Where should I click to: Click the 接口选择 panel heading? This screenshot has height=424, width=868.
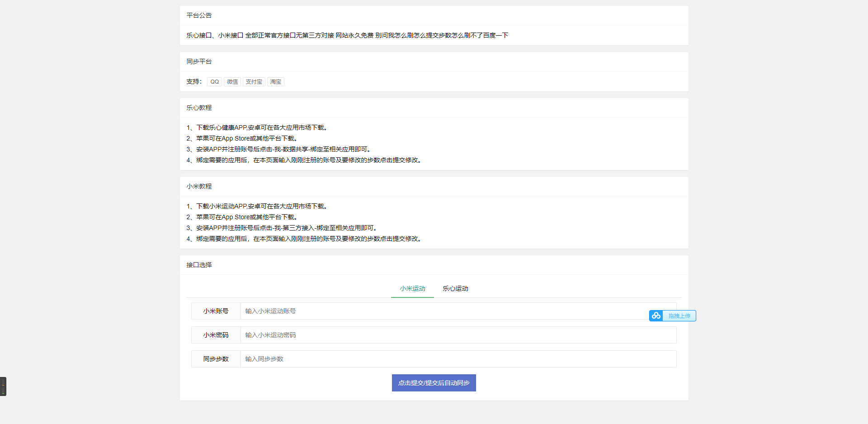click(199, 265)
